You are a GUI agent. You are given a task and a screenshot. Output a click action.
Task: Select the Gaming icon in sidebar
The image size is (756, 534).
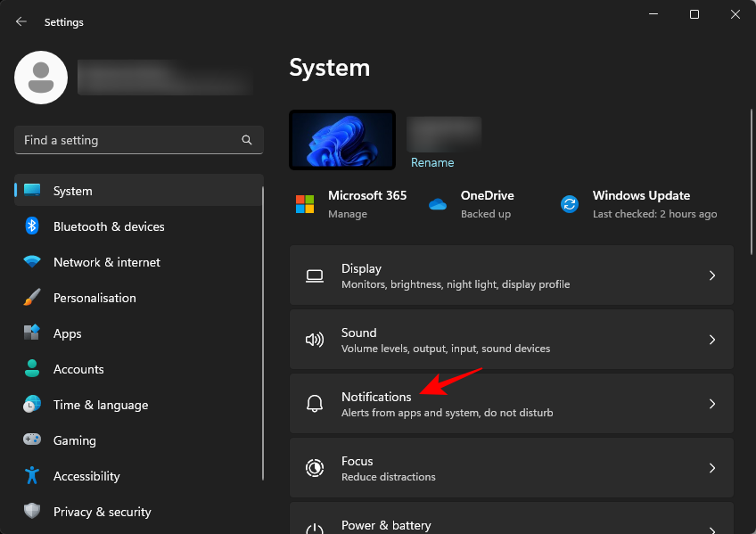(32, 440)
